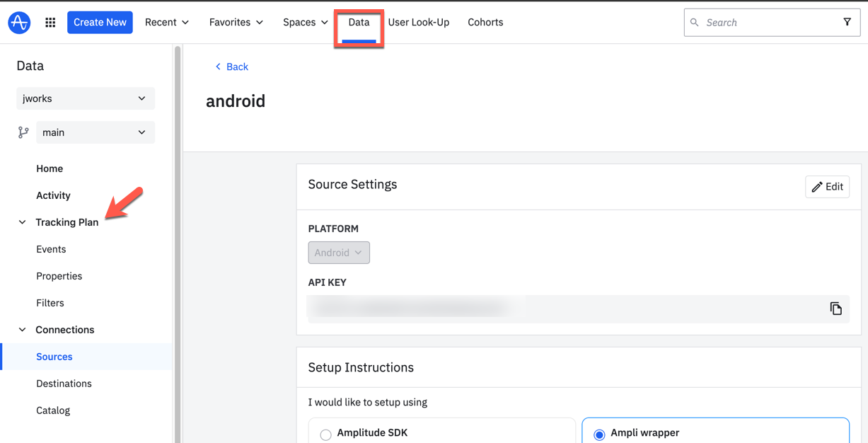Open the Android platform dropdown
The width and height of the screenshot is (868, 443).
pos(339,253)
